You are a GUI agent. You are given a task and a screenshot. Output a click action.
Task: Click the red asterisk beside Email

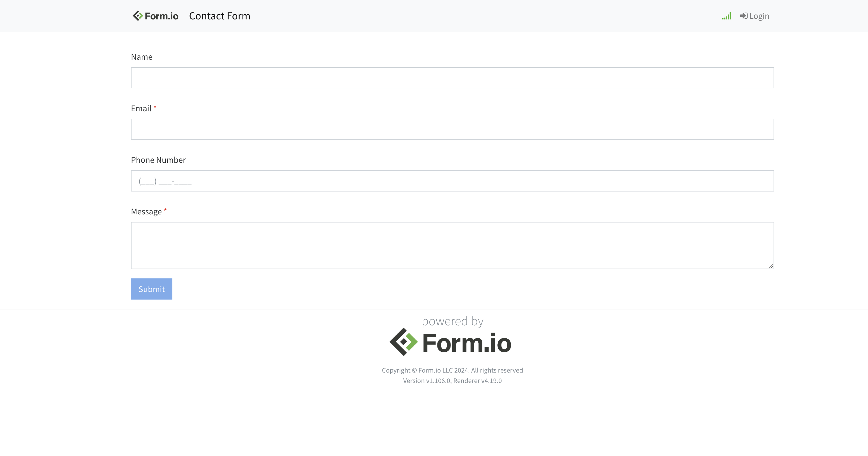pos(155,107)
